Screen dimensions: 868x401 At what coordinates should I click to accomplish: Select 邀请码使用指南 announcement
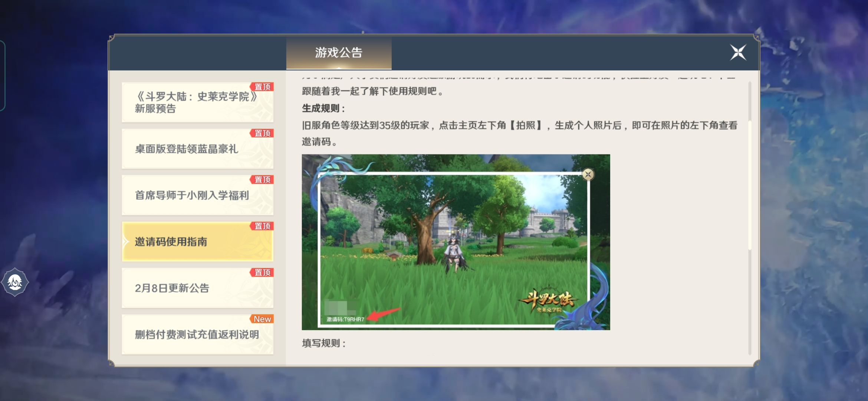pyautogui.click(x=198, y=242)
